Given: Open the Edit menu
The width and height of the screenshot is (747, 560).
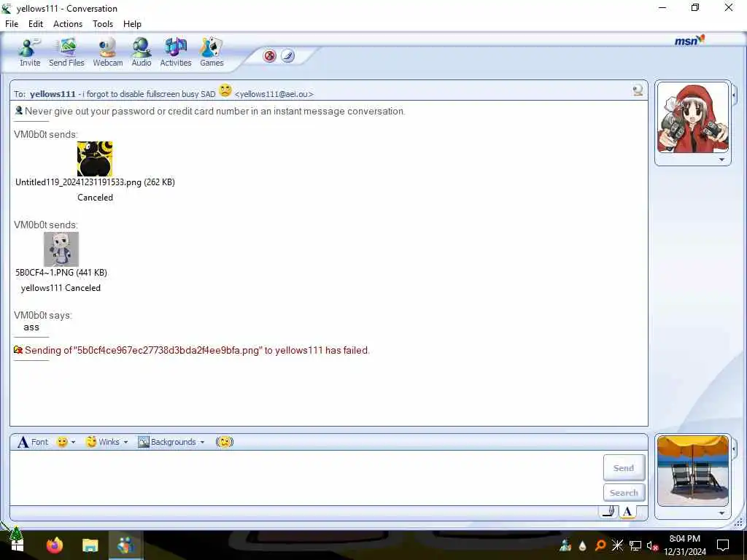Looking at the screenshot, I should pyautogui.click(x=35, y=24).
